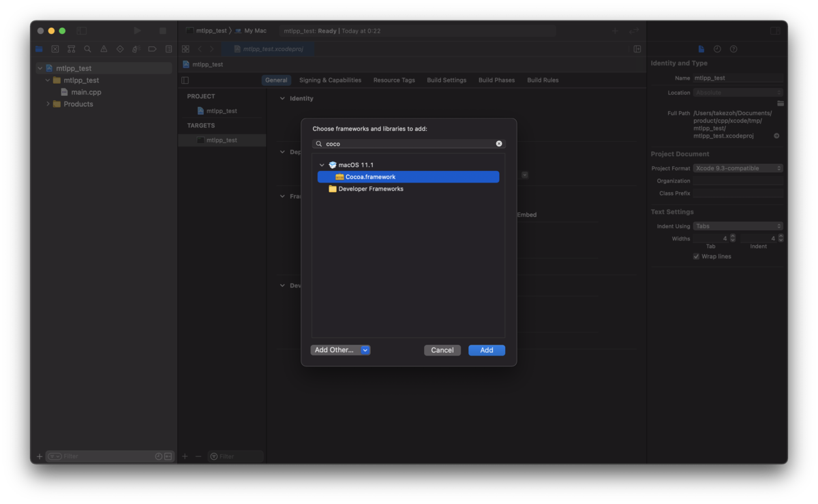Select the History inspector clock icon
This screenshot has width=818, height=504.
point(717,49)
